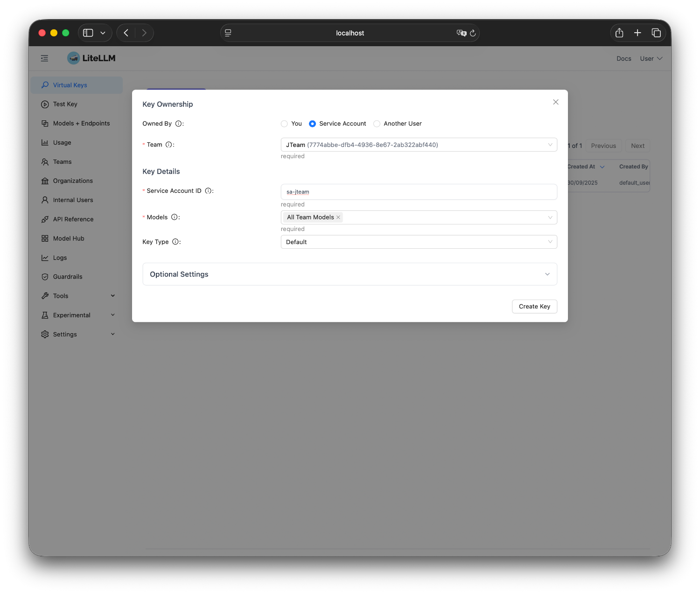Select the You ownership radio button
Screen dimensions: 700x594
(x=284, y=124)
